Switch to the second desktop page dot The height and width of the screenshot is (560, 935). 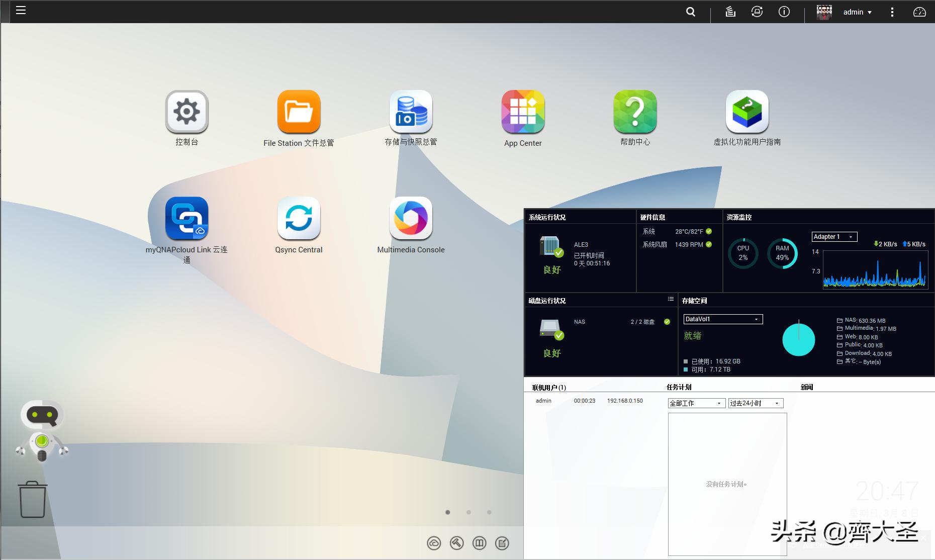click(469, 512)
